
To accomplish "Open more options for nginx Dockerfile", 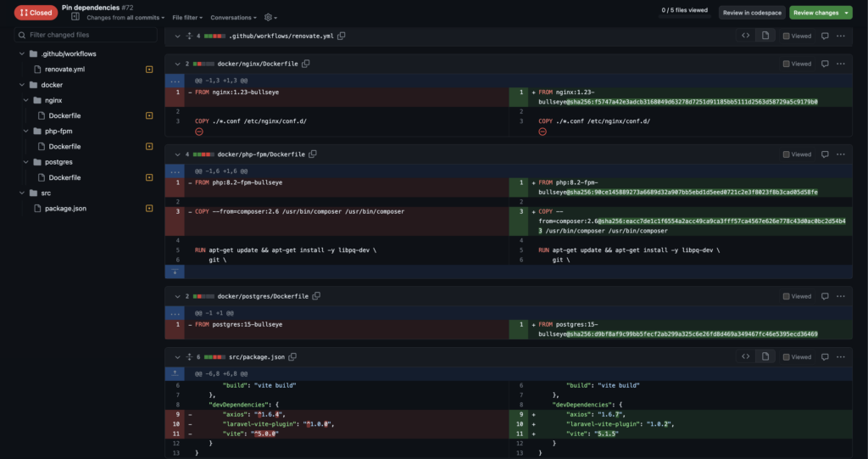I will 841,64.
